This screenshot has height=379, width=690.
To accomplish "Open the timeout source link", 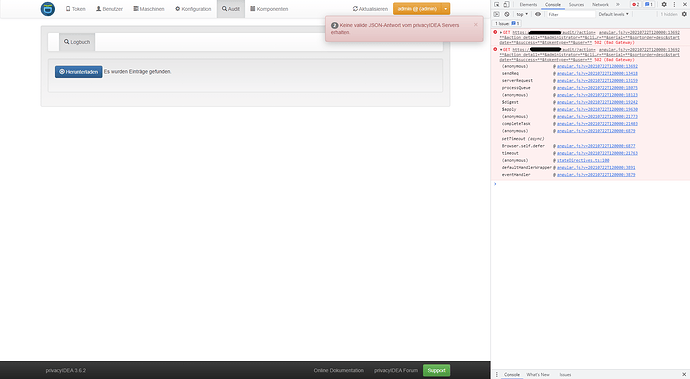I will 597,153.
